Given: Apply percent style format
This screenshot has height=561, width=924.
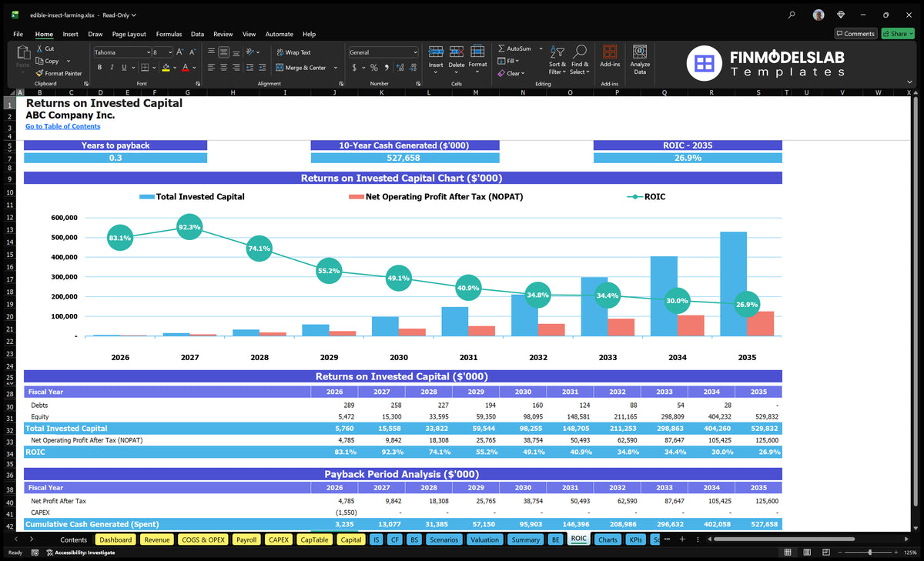Looking at the screenshot, I should point(374,68).
